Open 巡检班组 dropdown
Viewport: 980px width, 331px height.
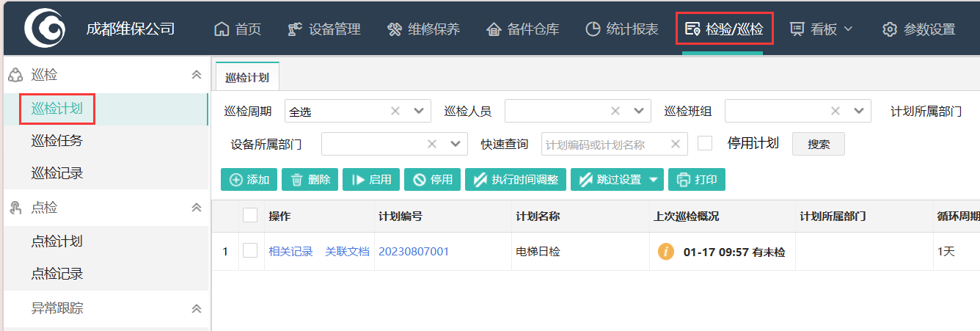click(859, 112)
